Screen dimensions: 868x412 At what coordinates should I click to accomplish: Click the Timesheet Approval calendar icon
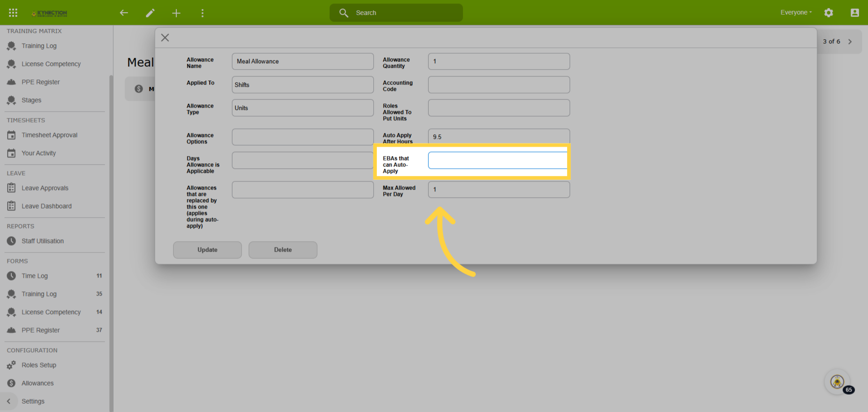coord(11,135)
